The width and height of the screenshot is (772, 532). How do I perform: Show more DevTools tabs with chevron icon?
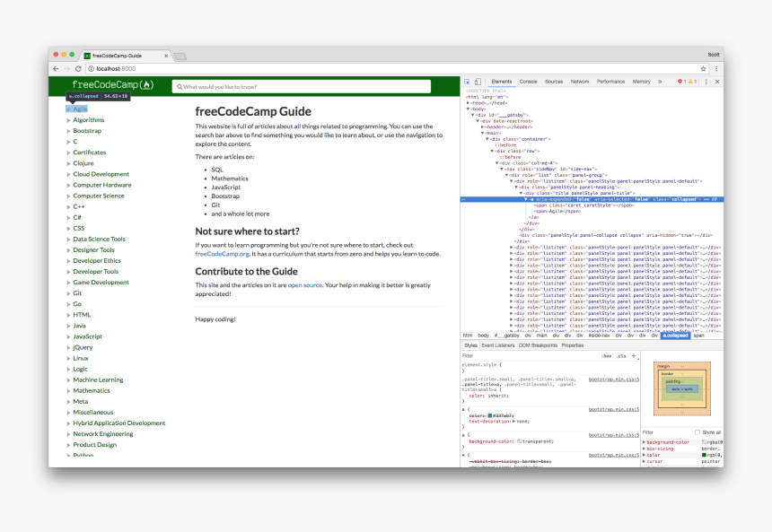[660, 82]
